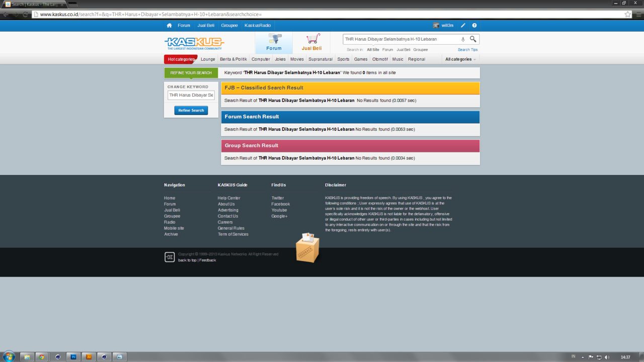Open Illustrator from taskbar
The width and height of the screenshot is (644, 362).
[89, 356]
